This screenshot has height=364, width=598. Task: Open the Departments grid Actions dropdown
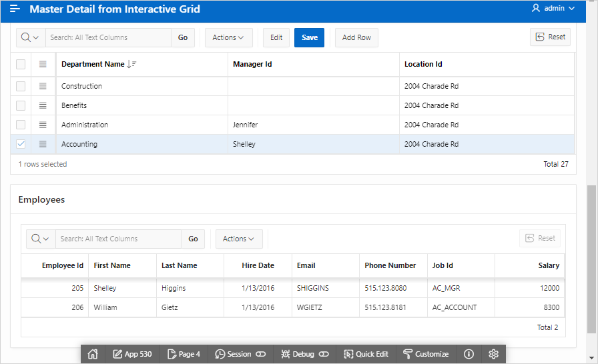pyautogui.click(x=228, y=38)
